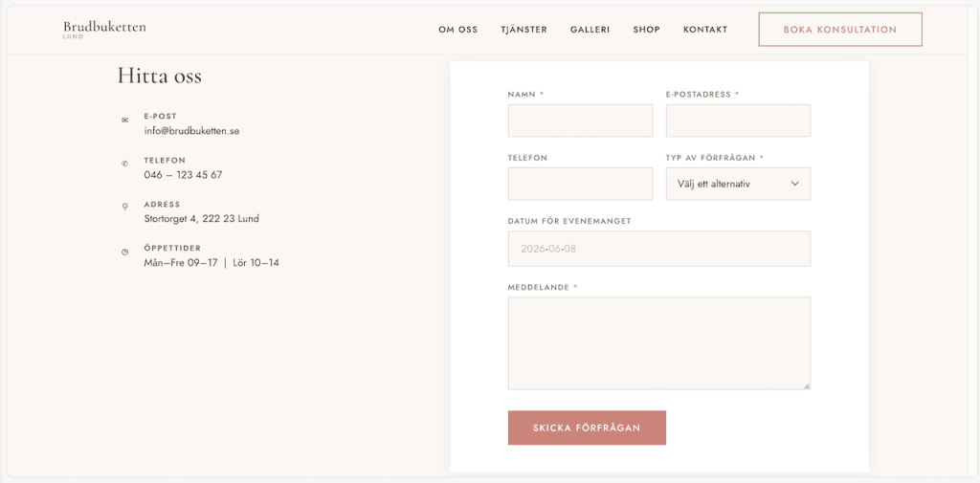Screen dimensions: 980x483
Task: Click the info@brudbuketten.se email address
Action: 191,131
